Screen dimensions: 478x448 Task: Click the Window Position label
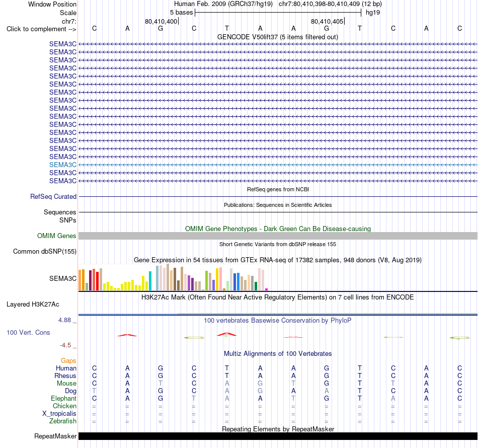pos(52,4)
